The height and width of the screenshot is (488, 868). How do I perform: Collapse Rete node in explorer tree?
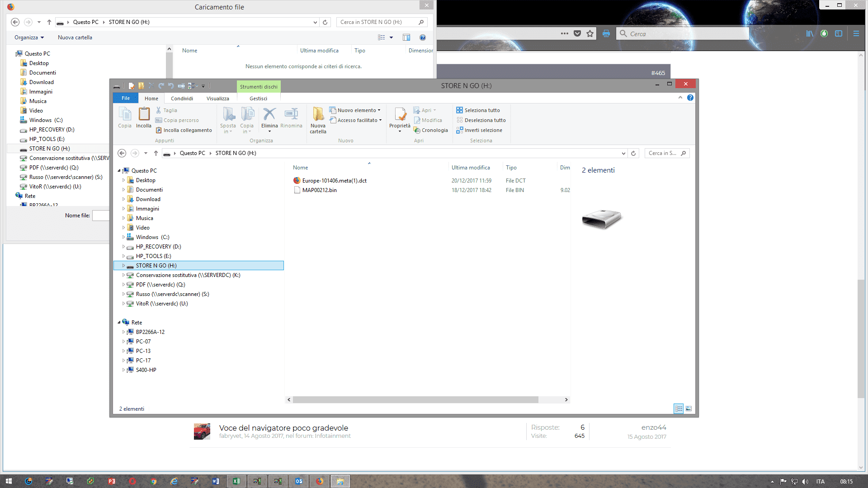(x=119, y=323)
